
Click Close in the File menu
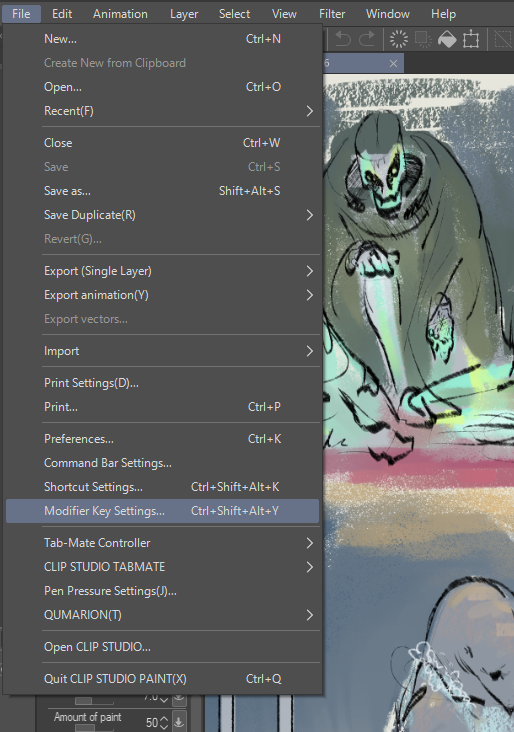tap(162, 143)
